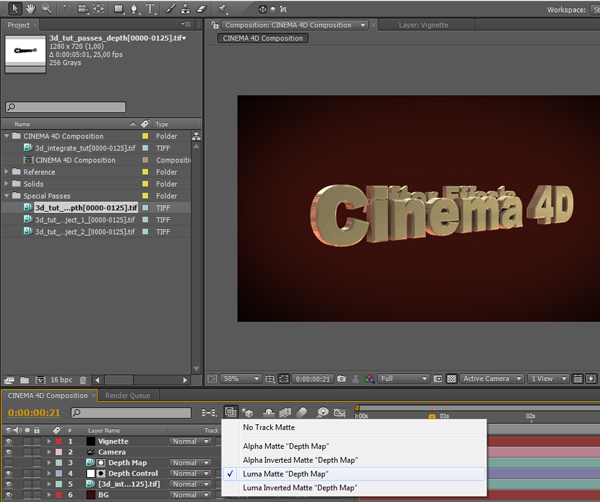Toggle lock box for Vignette layer
600x502 pixels.
37,441
